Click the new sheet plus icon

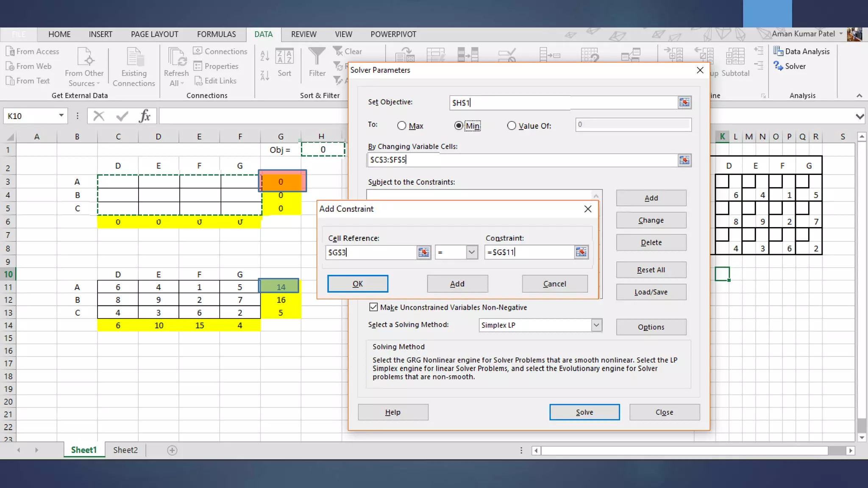pyautogui.click(x=172, y=450)
